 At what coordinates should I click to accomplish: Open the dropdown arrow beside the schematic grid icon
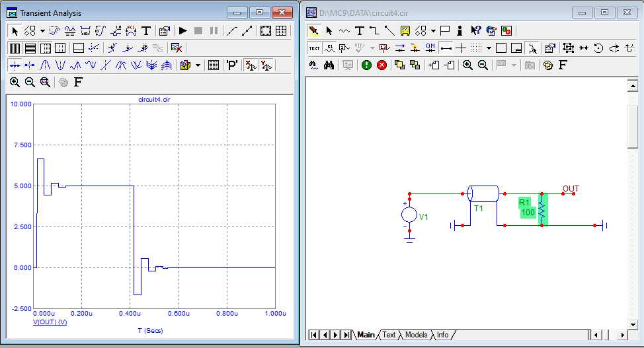[x=489, y=48]
